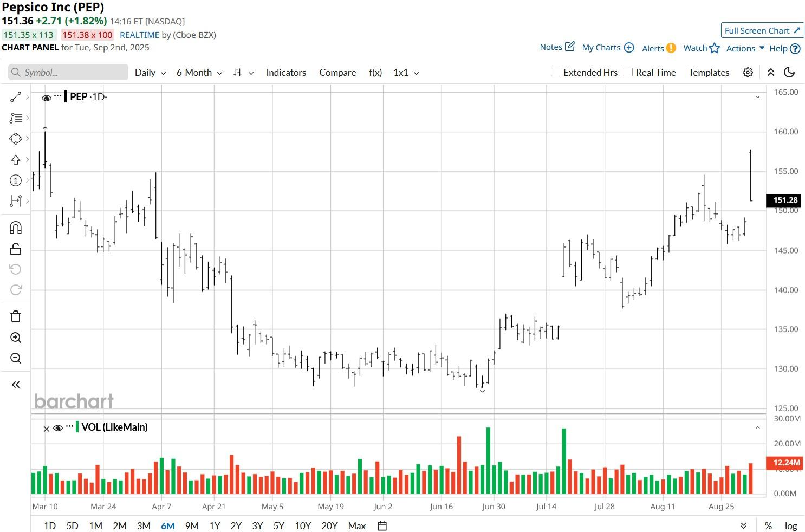The height and width of the screenshot is (532, 805).
Task: Select the 1D time range
Action: (49, 525)
